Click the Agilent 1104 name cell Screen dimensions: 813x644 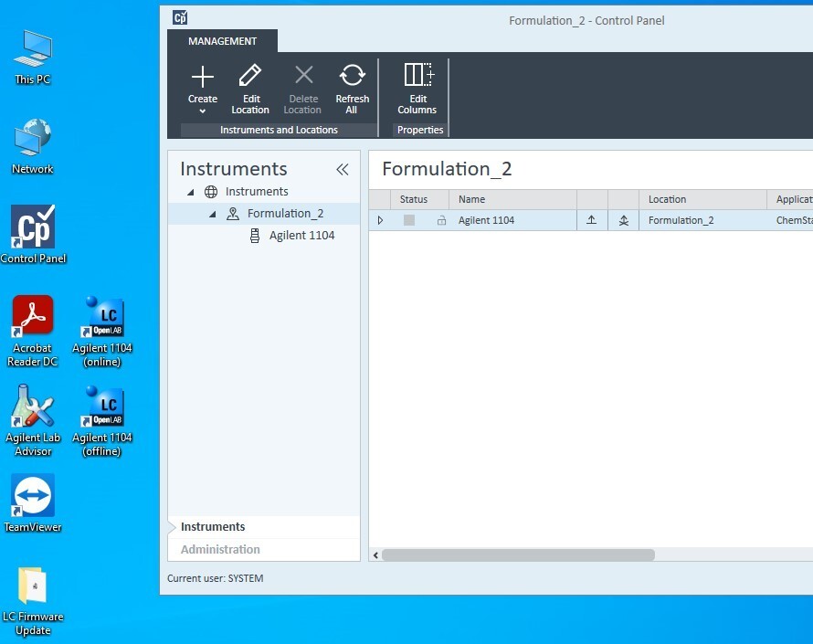(512, 220)
